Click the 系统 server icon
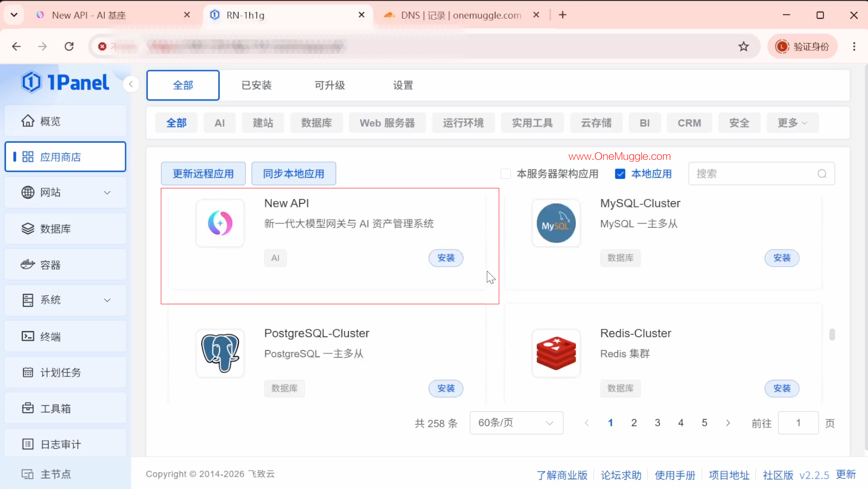The width and height of the screenshot is (868, 489). pyautogui.click(x=28, y=300)
